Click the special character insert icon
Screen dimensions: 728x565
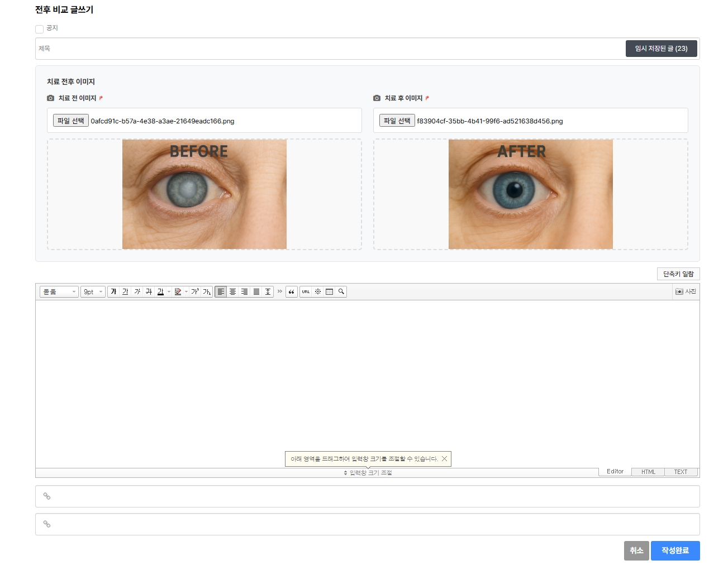point(317,291)
